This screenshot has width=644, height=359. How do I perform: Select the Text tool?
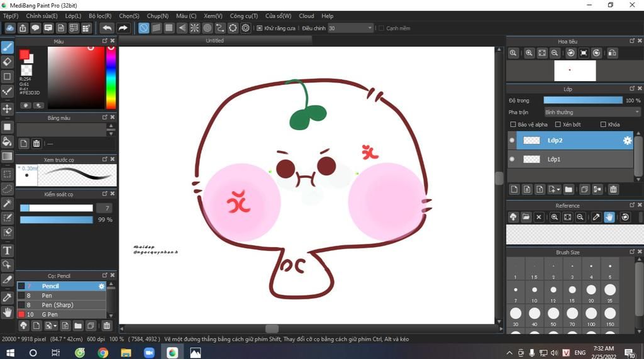(7, 251)
